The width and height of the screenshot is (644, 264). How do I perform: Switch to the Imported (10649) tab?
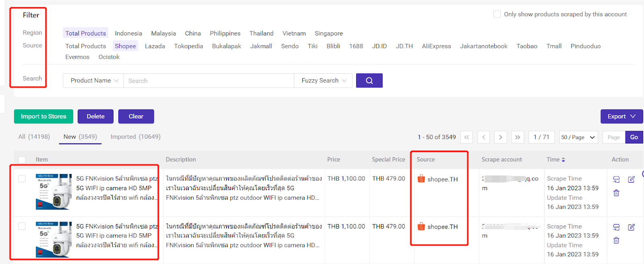pyautogui.click(x=136, y=137)
